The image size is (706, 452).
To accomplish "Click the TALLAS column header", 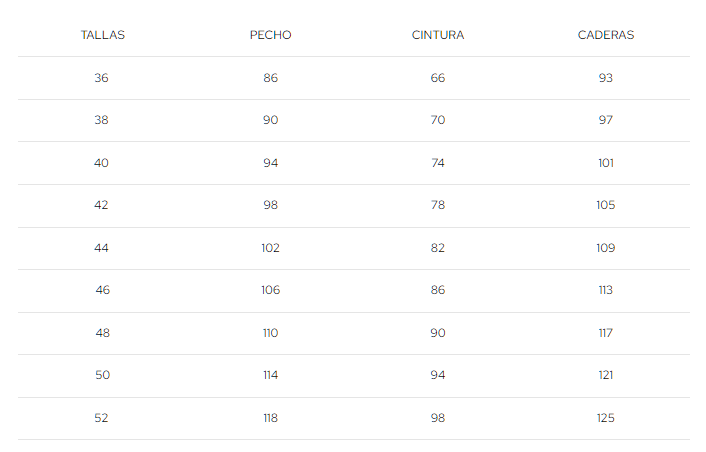I will tap(102, 35).
